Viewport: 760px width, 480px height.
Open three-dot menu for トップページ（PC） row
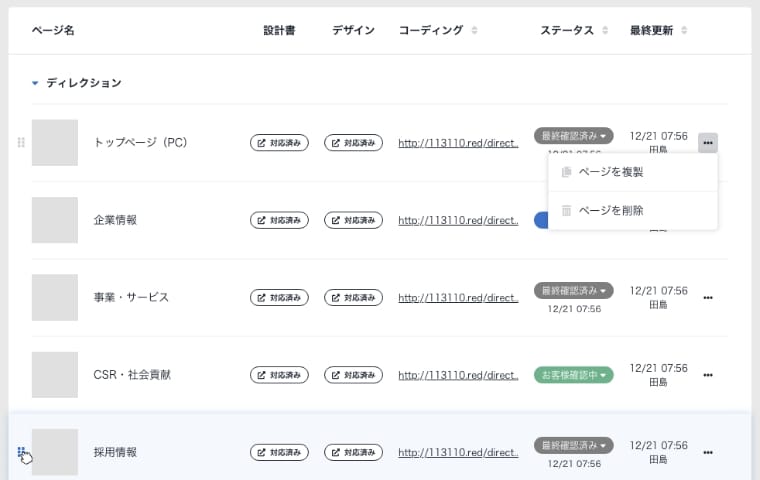click(708, 143)
